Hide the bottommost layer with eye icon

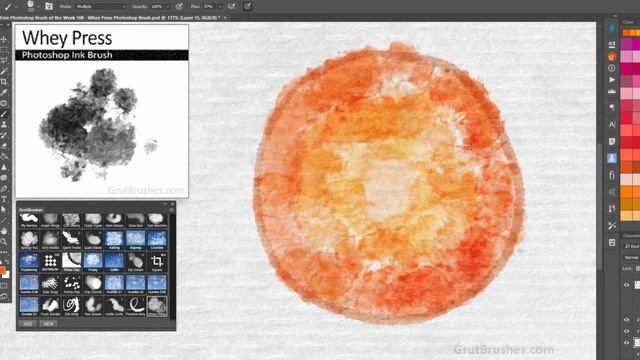coord(627,342)
